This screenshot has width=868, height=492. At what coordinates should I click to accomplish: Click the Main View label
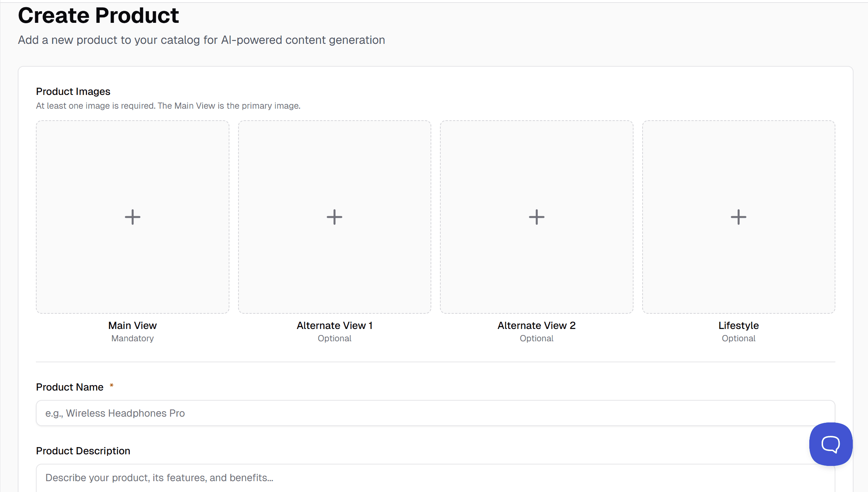pyautogui.click(x=133, y=325)
